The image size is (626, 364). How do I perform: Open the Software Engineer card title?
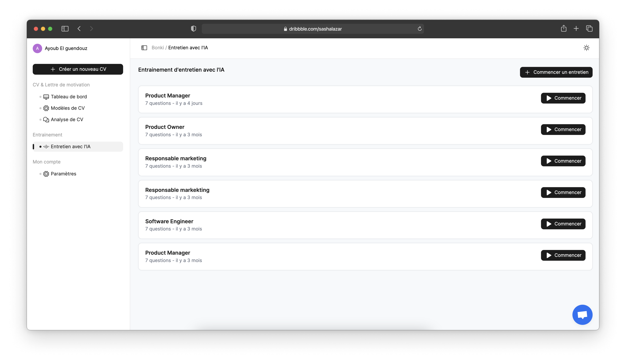point(169,222)
